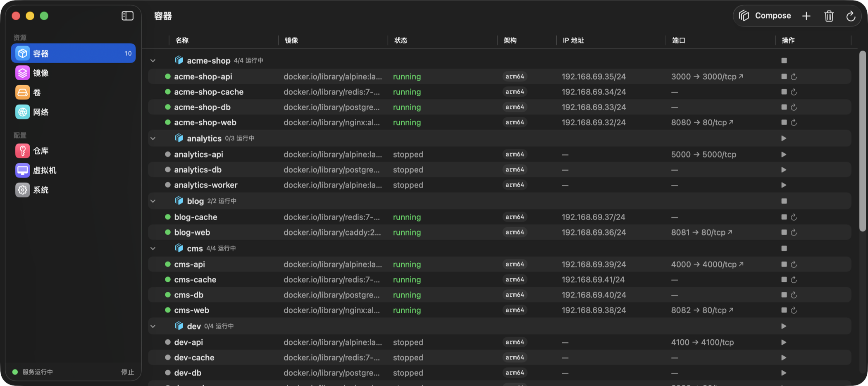The image size is (868, 386).
Task: Open acme-shop-web port 8080 link
Action: click(x=702, y=122)
